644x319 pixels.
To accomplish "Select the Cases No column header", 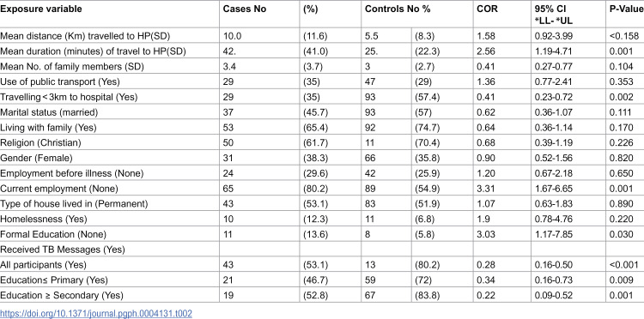I will [245, 9].
